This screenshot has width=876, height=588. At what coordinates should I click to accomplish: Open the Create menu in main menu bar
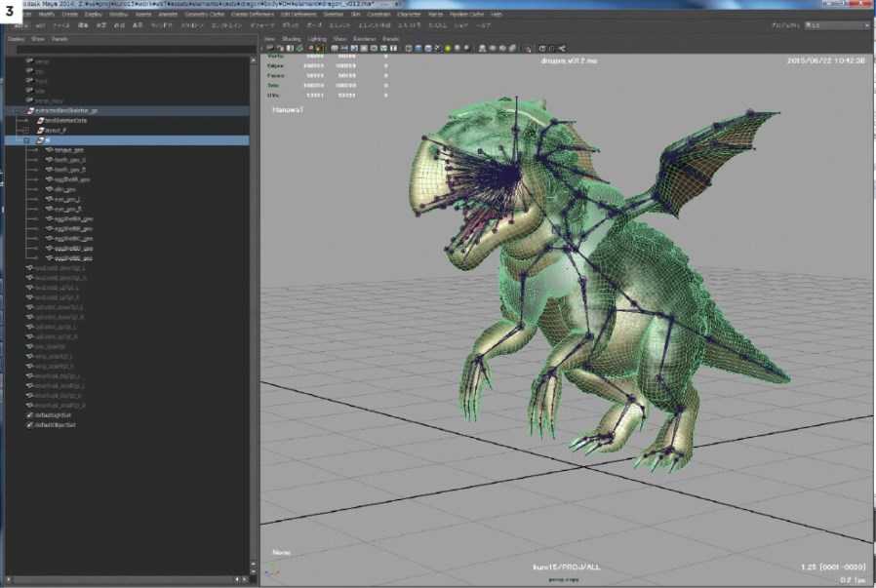point(70,14)
